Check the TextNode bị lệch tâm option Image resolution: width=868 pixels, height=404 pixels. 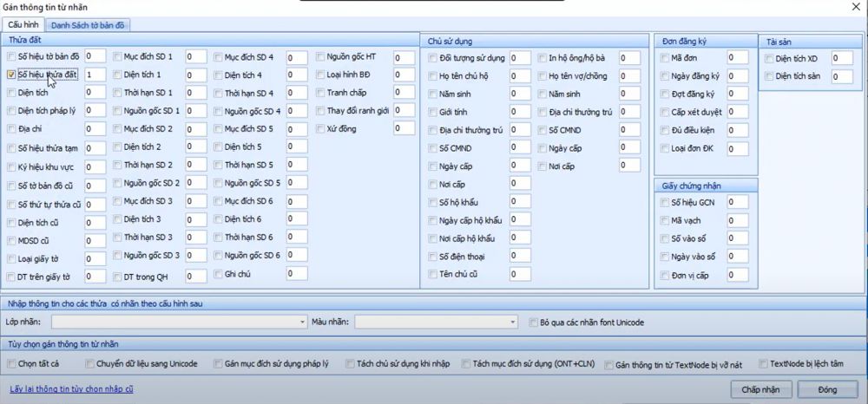(x=763, y=363)
